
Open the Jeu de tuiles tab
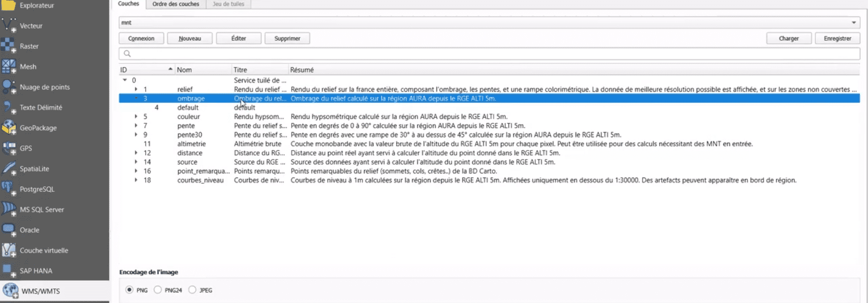(x=228, y=4)
